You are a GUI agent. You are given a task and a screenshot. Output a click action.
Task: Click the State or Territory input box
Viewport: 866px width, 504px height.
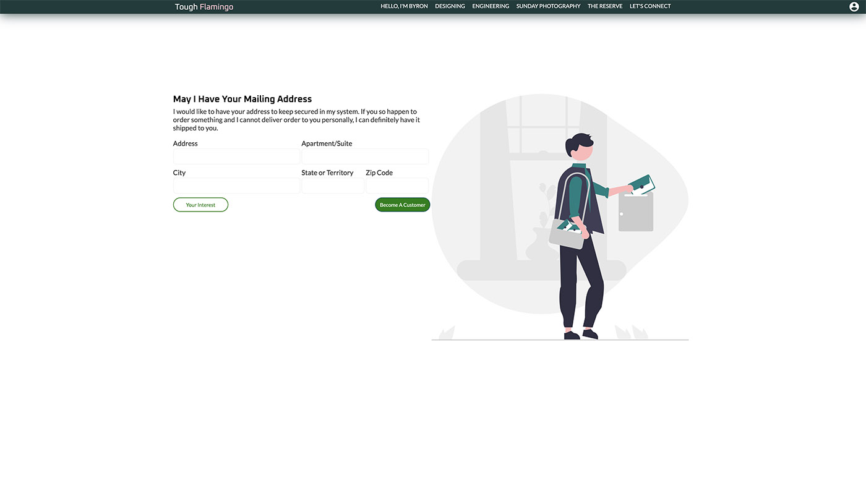[333, 186]
